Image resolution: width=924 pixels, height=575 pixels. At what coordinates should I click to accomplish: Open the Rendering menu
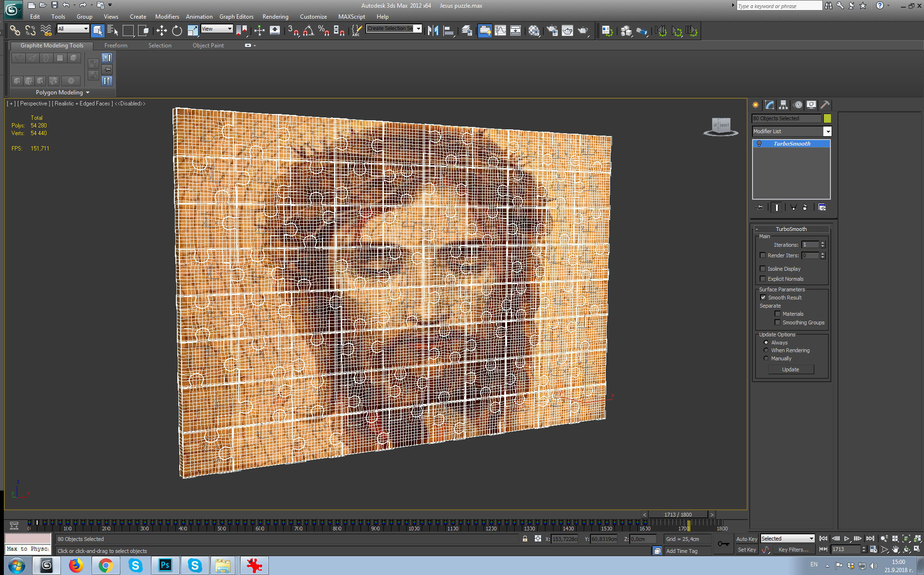pyautogui.click(x=276, y=17)
